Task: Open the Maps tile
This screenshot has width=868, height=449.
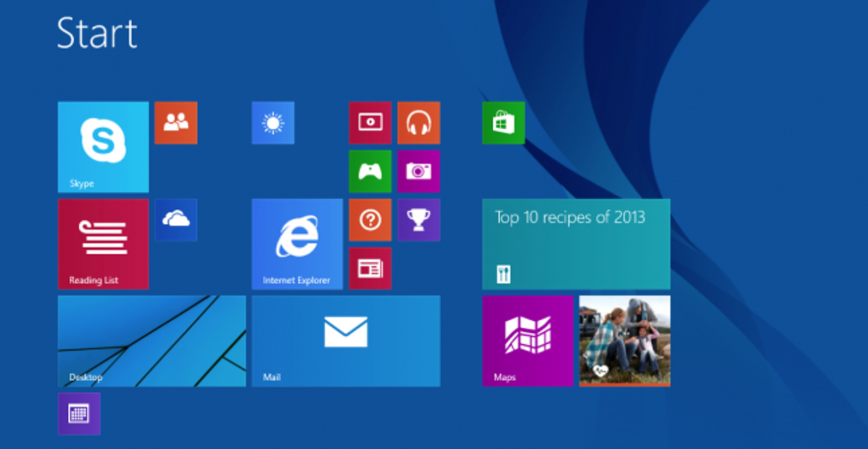Action: (x=528, y=341)
